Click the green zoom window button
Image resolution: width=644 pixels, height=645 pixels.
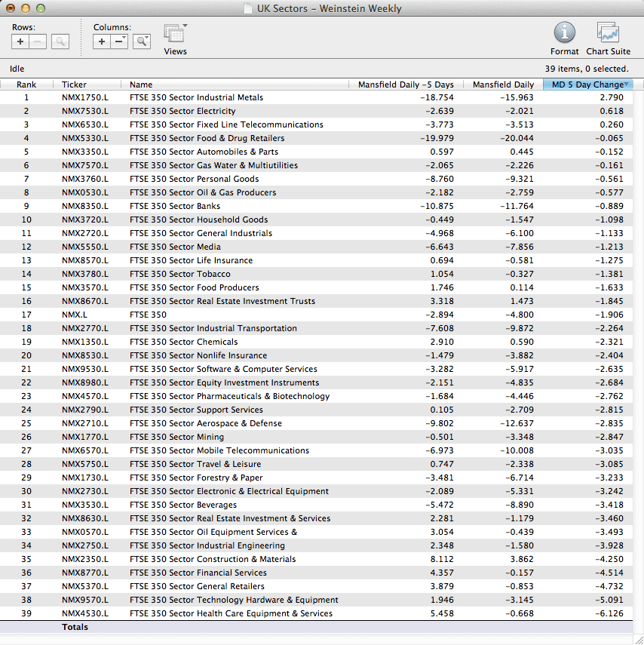click(x=41, y=8)
